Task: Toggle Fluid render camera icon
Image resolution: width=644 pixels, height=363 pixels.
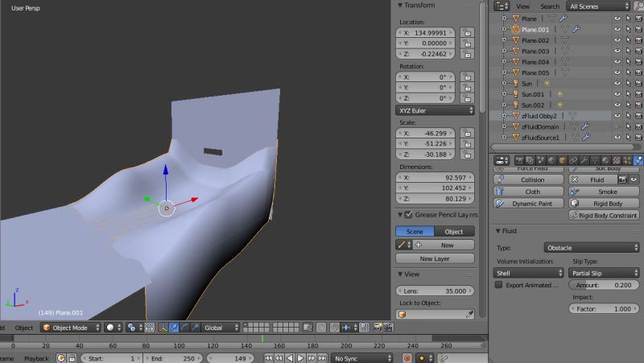Action: (x=622, y=179)
